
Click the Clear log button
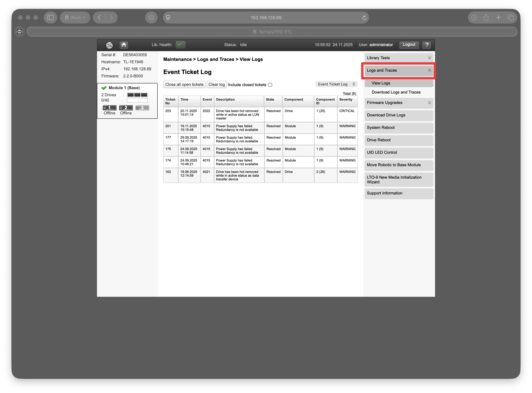pos(216,84)
